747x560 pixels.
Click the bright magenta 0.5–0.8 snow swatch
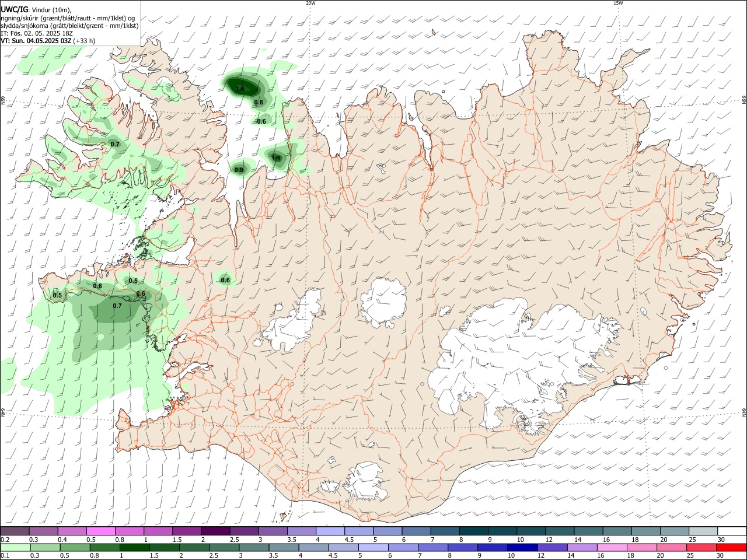(x=100, y=531)
